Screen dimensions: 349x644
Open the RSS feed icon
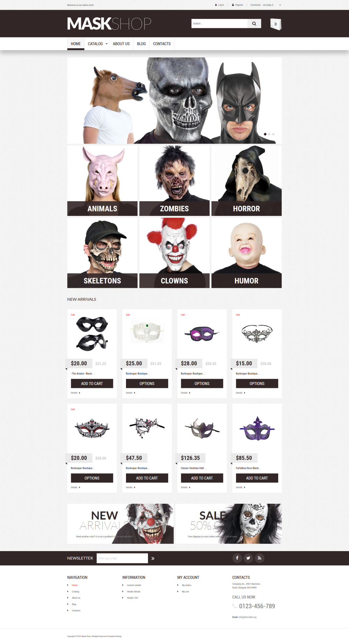coord(259,558)
